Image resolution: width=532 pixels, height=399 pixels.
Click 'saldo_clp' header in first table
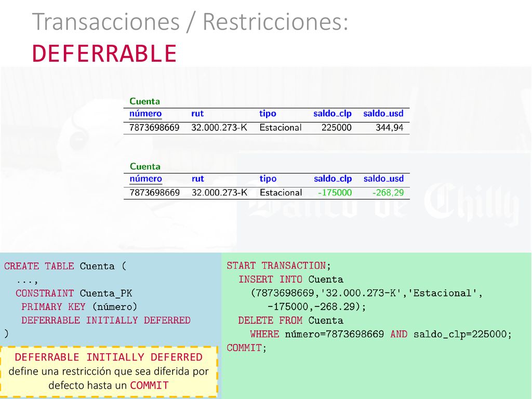click(332, 114)
